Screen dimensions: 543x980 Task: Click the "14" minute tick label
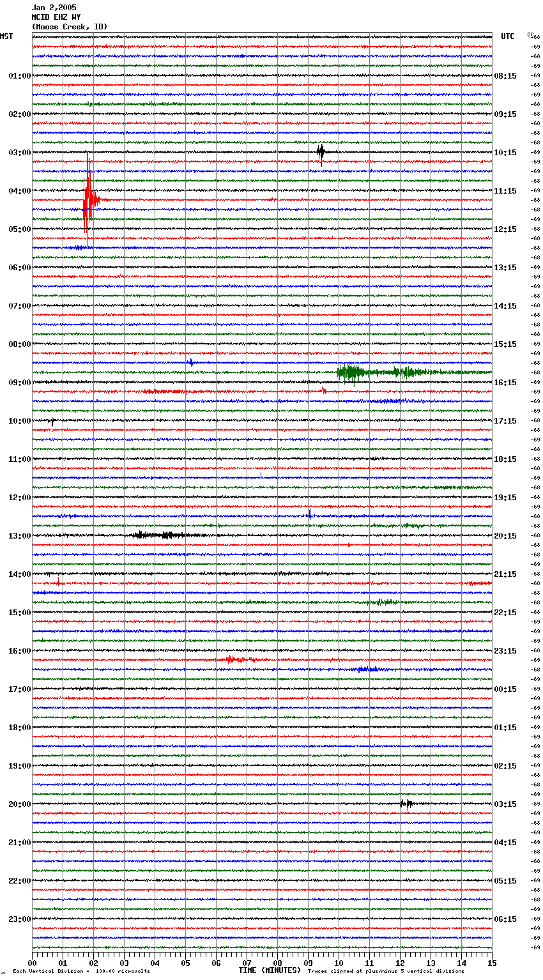pos(461,962)
